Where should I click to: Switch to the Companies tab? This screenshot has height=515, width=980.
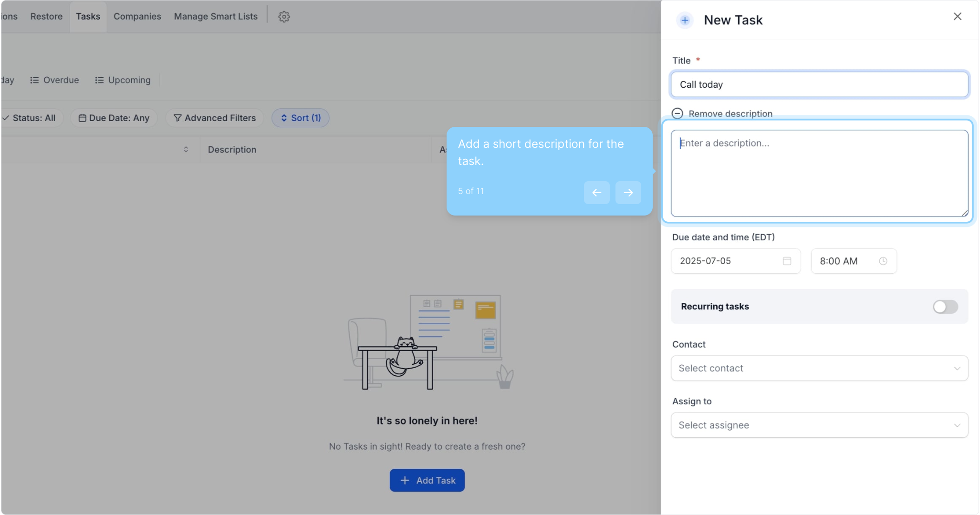point(137,17)
